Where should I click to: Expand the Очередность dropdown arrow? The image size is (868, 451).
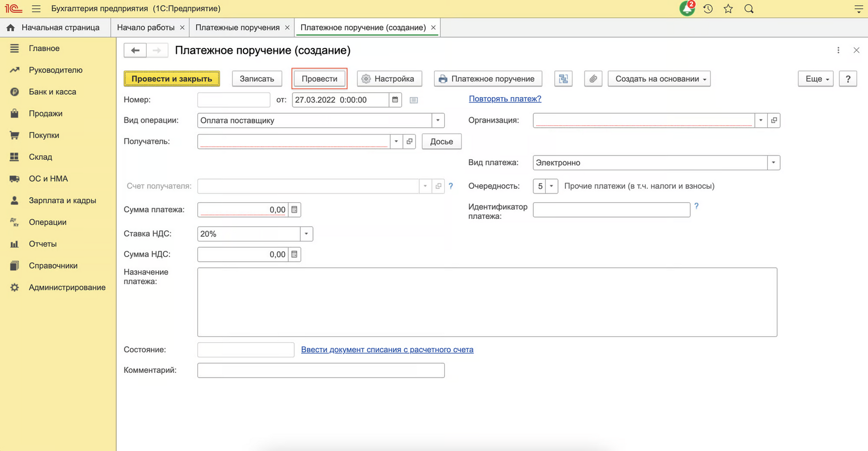click(551, 186)
